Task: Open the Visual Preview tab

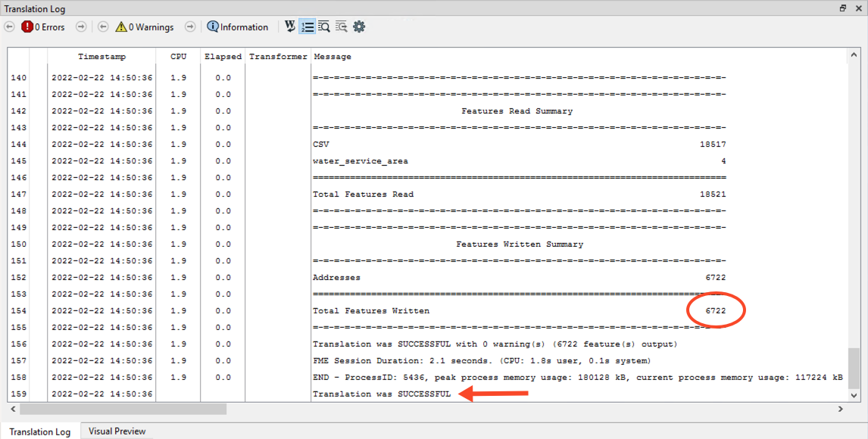Action: [117, 431]
